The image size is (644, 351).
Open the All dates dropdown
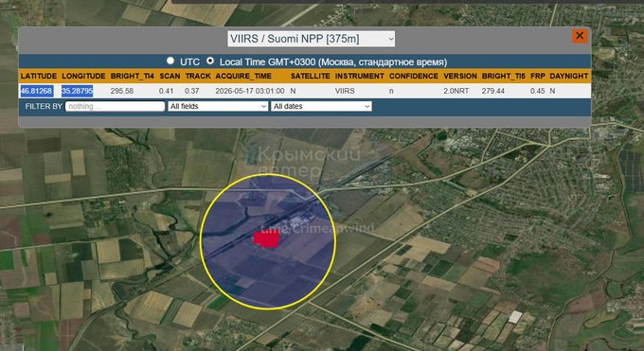(321, 106)
